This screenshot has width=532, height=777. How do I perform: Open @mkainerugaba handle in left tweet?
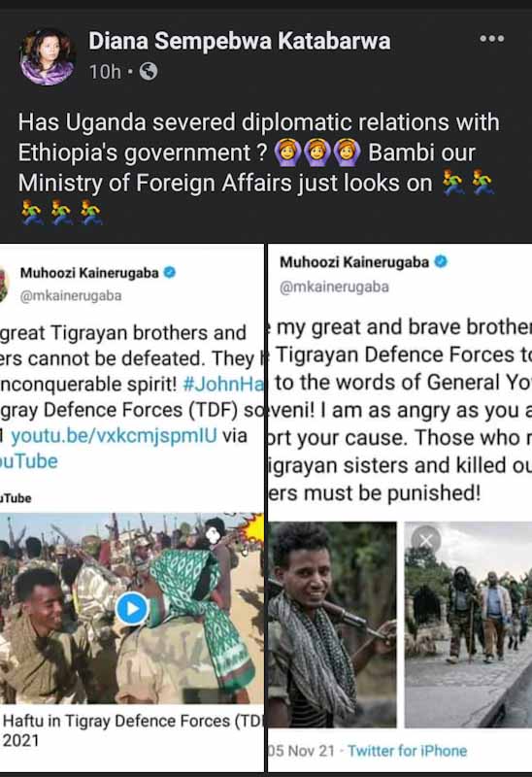[71, 296]
